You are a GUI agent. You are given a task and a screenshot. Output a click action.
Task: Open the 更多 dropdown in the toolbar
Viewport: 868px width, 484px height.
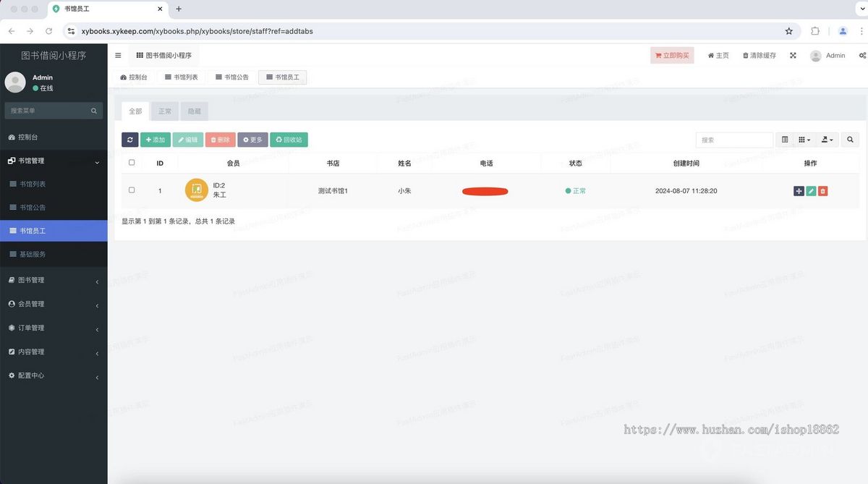coord(252,139)
